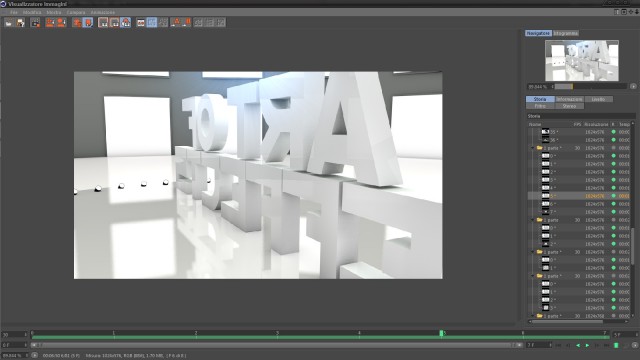Click the navigator zoom slider
Screen dimensions: 640x360
click(x=590, y=87)
